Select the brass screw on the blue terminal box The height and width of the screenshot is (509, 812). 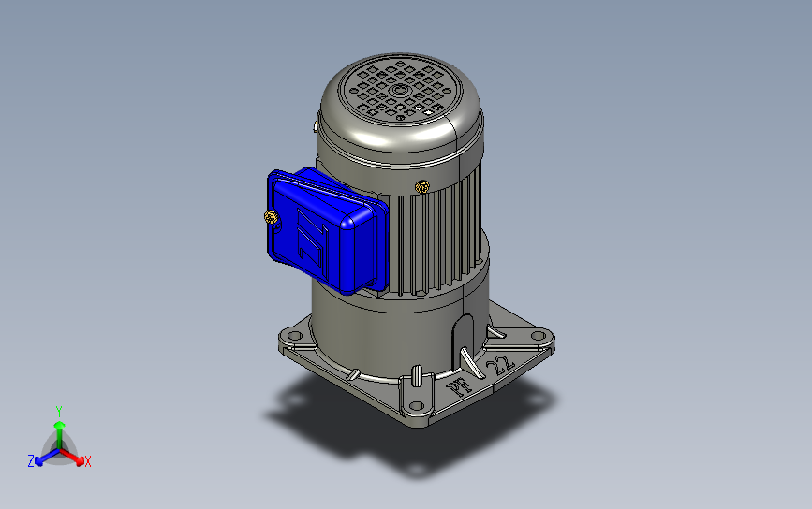tap(271, 217)
